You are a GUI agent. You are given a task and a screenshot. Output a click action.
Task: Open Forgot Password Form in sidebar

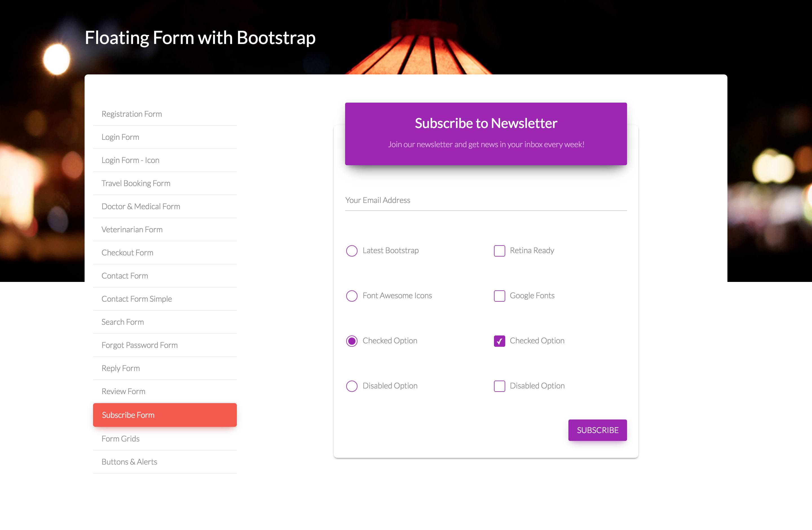(x=140, y=345)
